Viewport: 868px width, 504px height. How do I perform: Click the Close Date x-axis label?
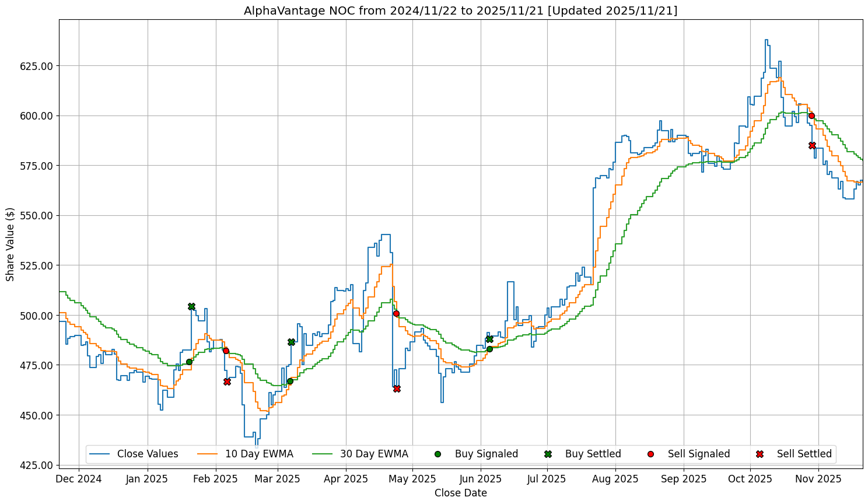click(460, 493)
